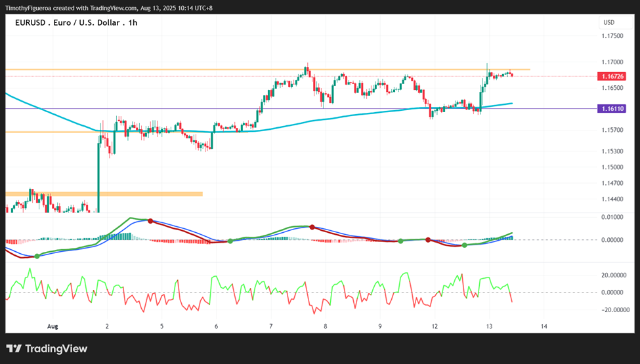640x364 pixels.
Task: Click the TradingView logo icon
Action: click(x=14, y=349)
